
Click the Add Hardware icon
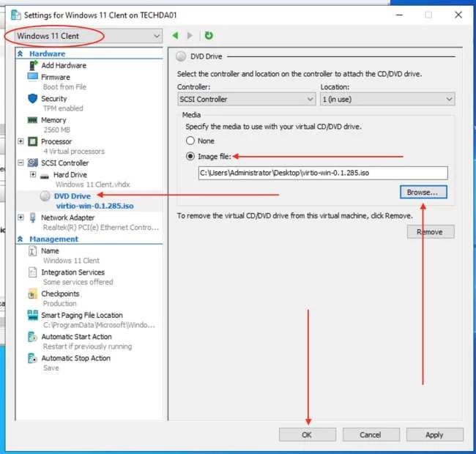pos(33,65)
